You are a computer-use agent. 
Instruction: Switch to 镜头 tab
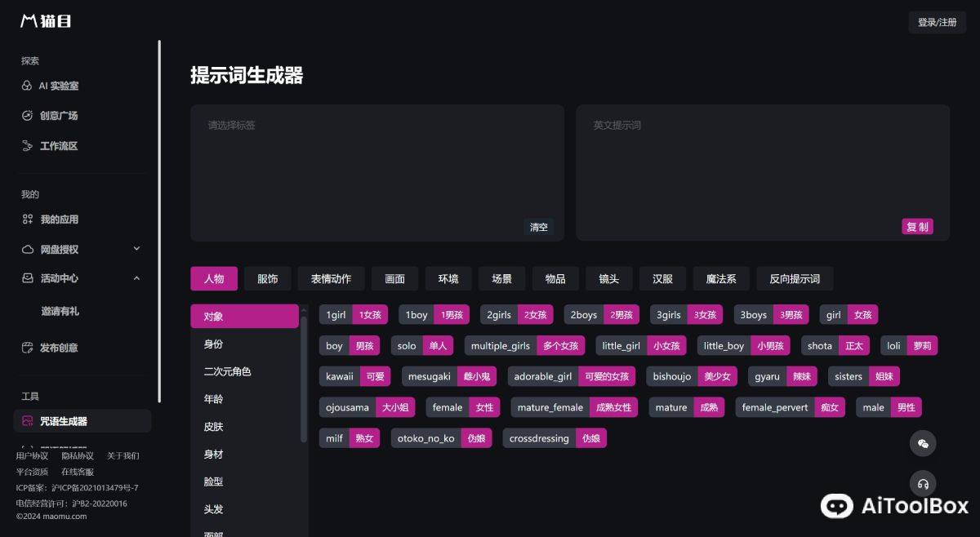609,278
